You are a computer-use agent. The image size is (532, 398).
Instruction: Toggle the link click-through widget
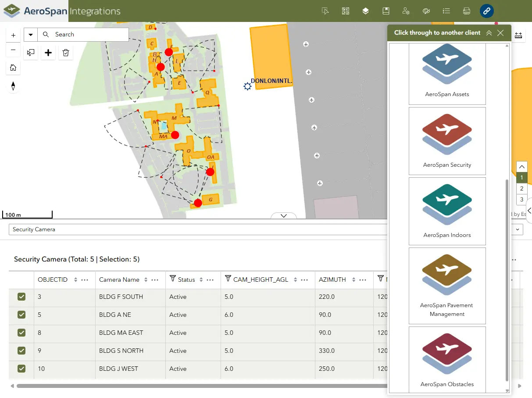pyautogui.click(x=487, y=11)
